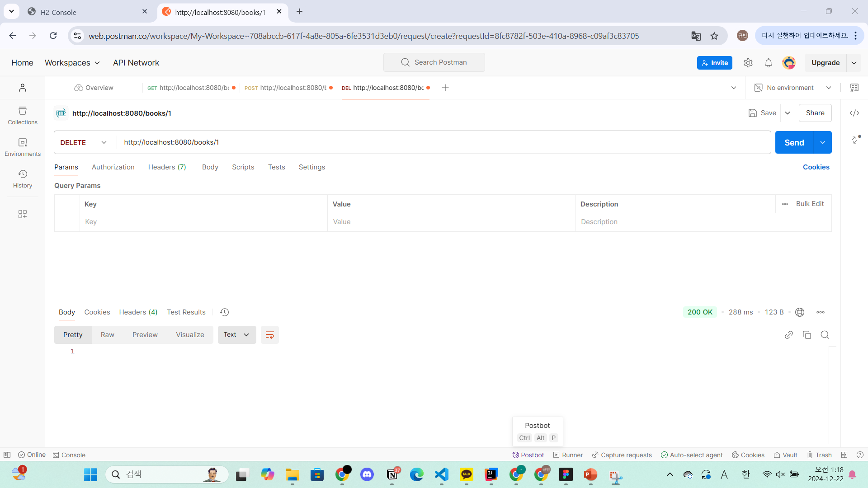This screenshot has height=488, width=868.
Task: Search the response with magnifier icon
Action: (x=825, y=335)
